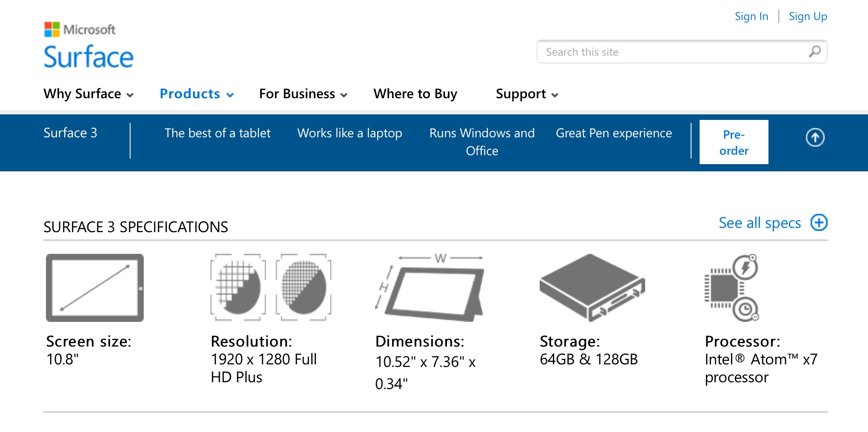Click the Processor chip icon
Image resolution: width=868 pixels, height=432 pixels.
point(732,288)
